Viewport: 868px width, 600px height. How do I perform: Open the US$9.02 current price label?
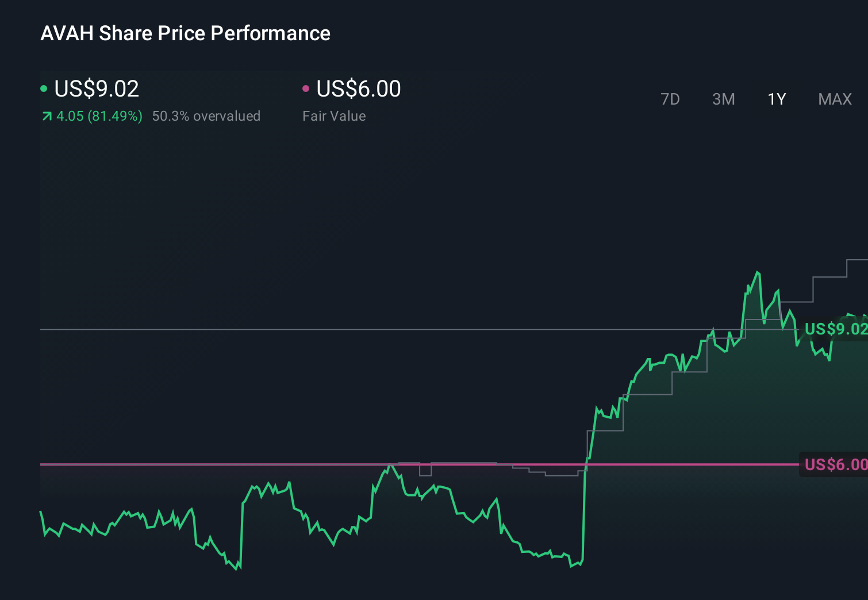click(96, 88)
